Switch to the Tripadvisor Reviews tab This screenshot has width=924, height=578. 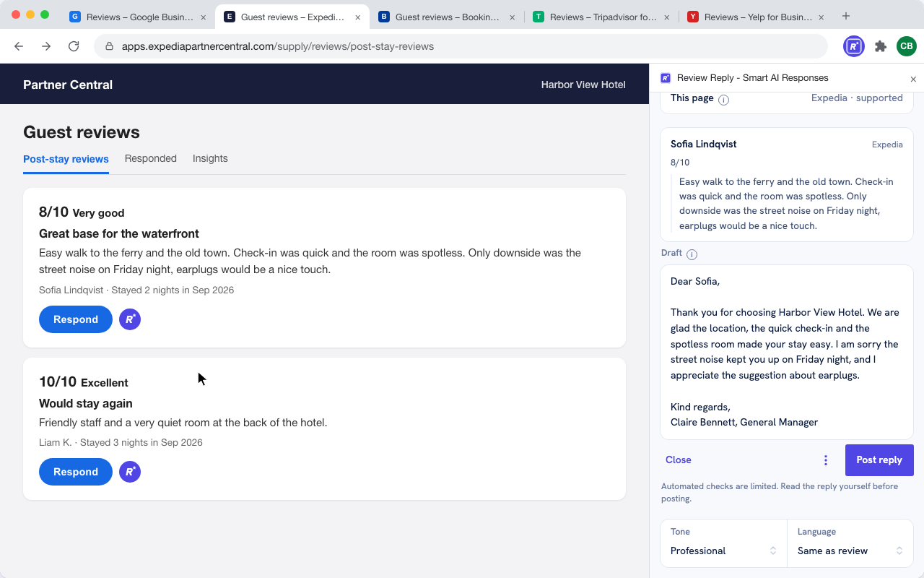(601, 17)
